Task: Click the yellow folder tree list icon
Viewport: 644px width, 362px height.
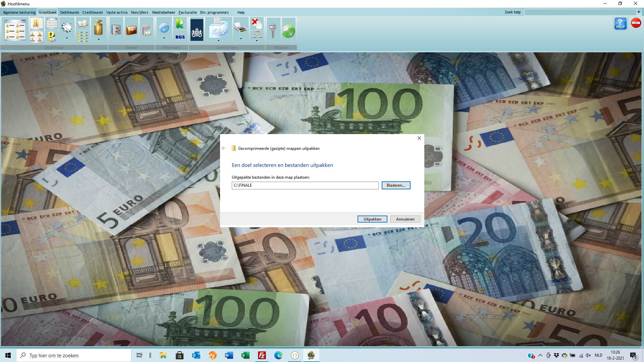Action: (x=83, y=36)
